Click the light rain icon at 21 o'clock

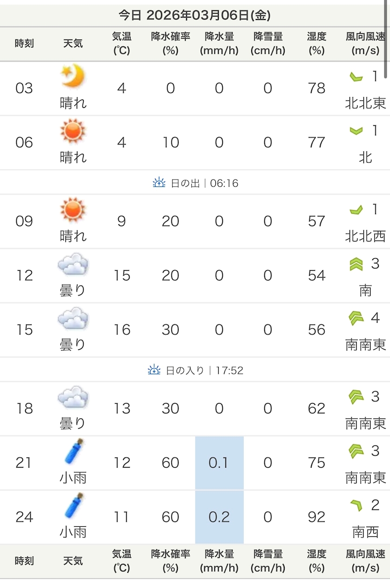[73, 452]
